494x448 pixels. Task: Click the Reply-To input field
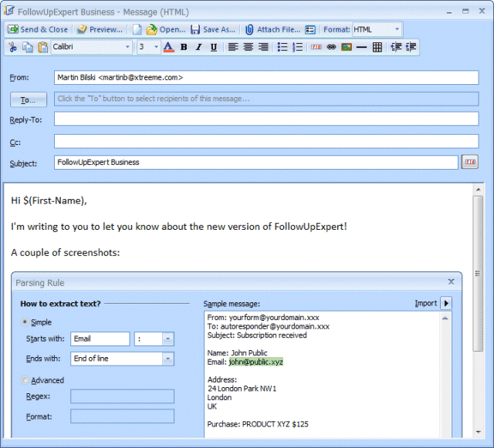coord(266,119)
